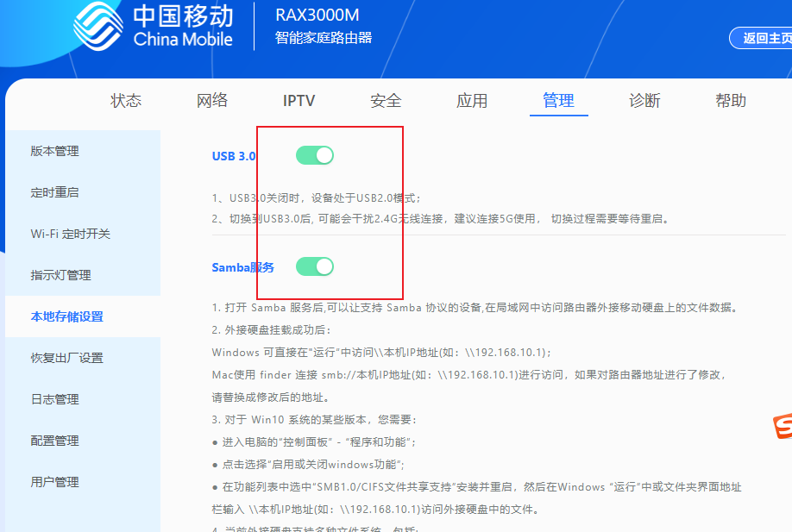Go to 指示灯管理
Screen dimensions: 792x532
tap(60, 275)
